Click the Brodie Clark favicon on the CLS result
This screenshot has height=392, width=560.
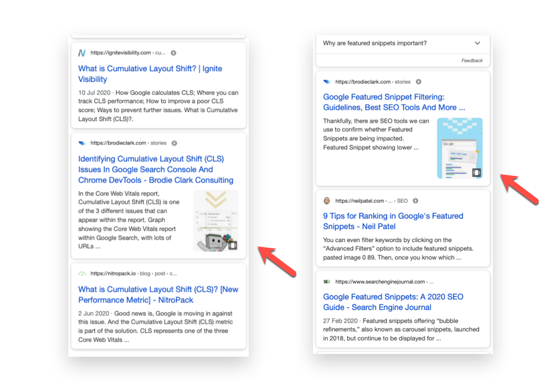click(82, 143)
